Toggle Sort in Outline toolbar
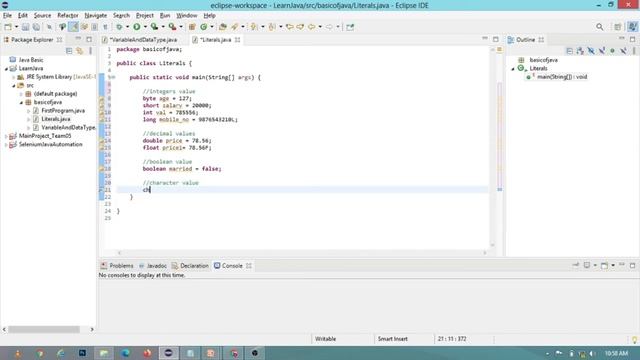The width and height of the screenshot is (640, 360). point(580,51)
